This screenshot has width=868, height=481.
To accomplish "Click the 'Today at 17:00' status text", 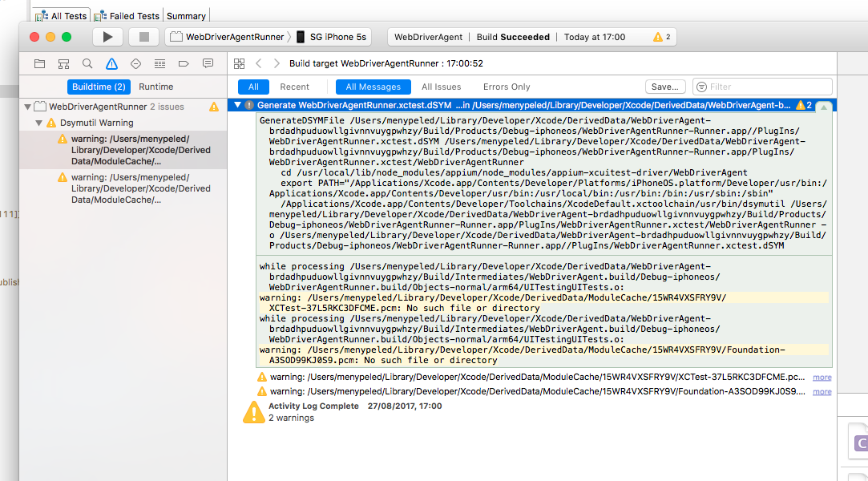I will (x=595, y=37).
